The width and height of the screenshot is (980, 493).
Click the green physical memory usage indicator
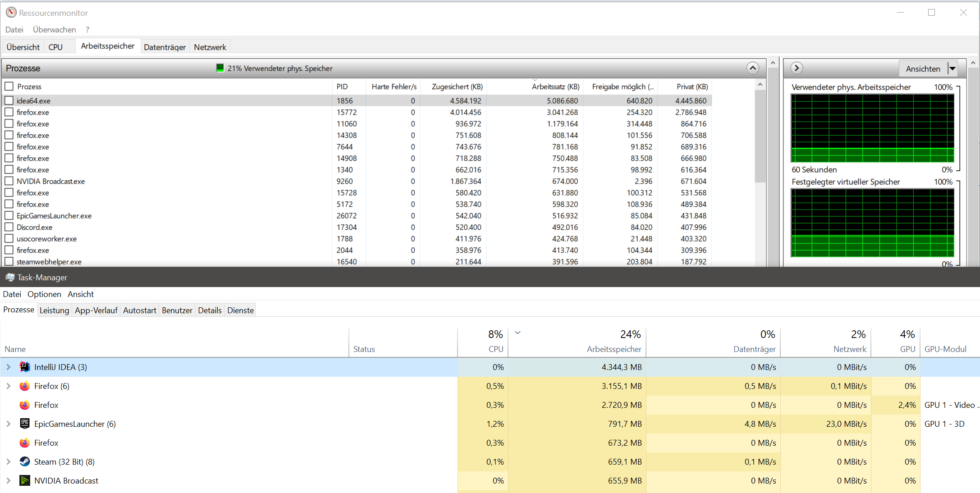(x=220, y=68)
